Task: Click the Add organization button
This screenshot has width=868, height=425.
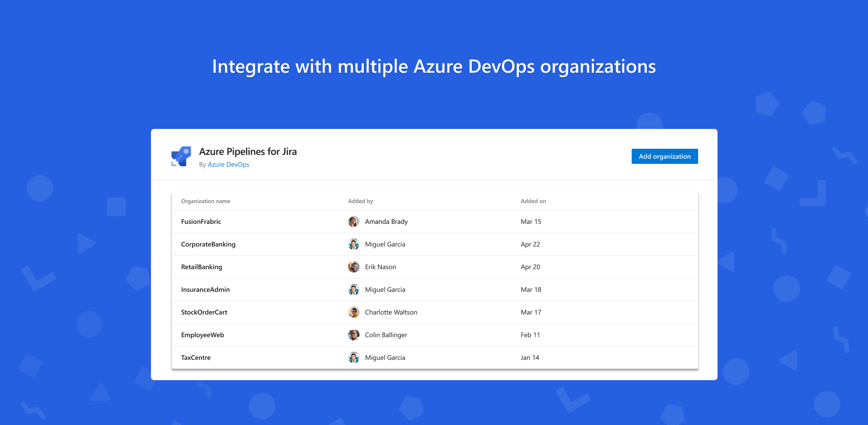Action: coord(665,156)
